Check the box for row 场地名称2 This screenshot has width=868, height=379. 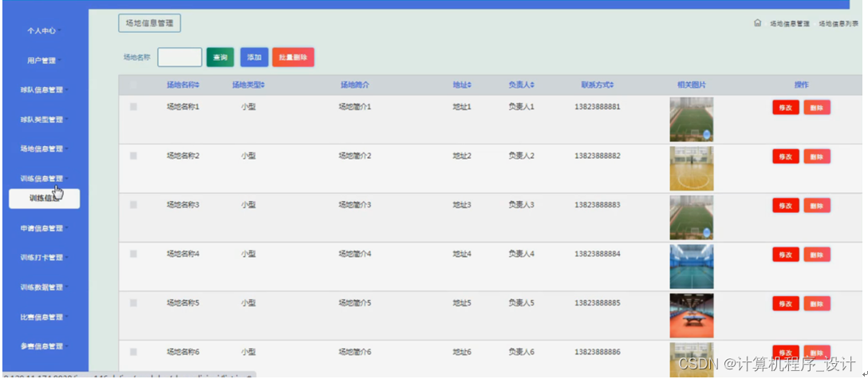[133, 156]
